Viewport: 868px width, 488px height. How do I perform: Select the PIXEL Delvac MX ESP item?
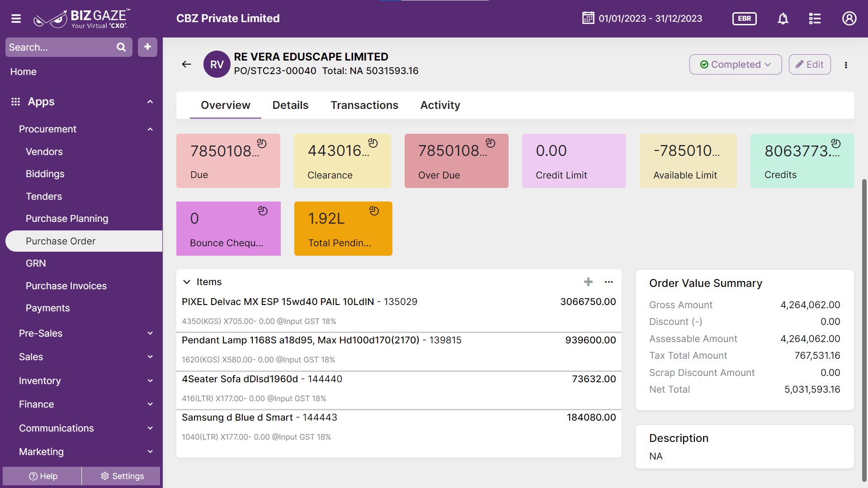(x=399, y=312)
